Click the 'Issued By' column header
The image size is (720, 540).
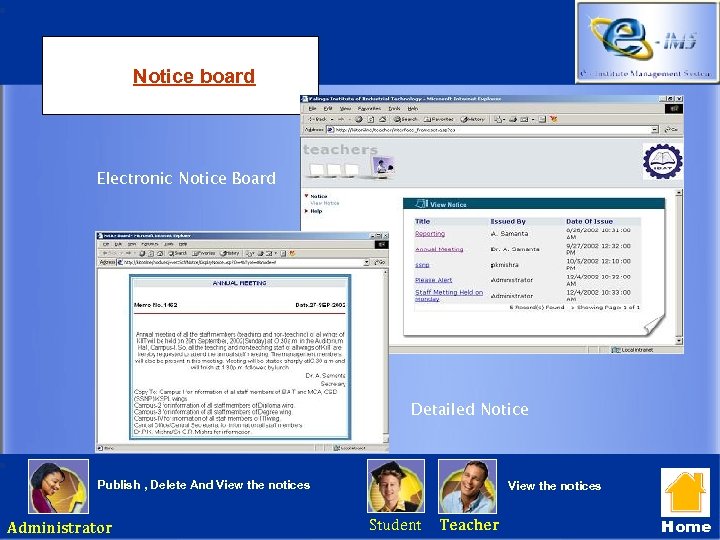(508, 221)
